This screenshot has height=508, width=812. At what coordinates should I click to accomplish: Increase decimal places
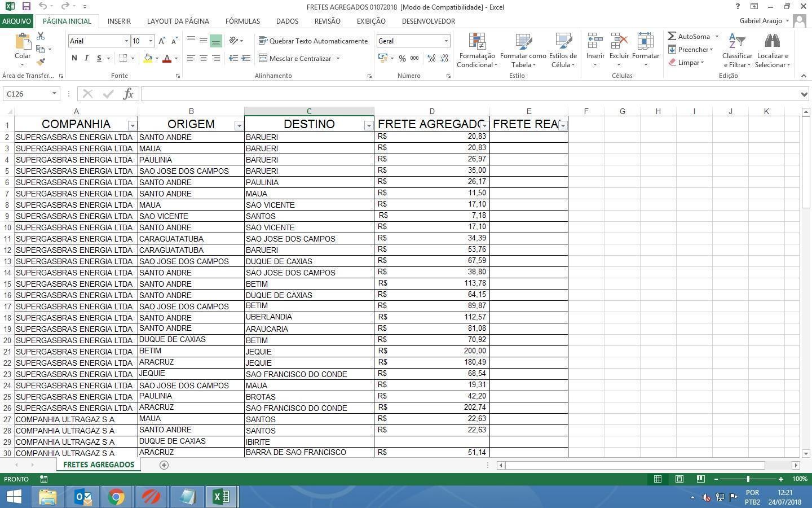click(431, 58)
